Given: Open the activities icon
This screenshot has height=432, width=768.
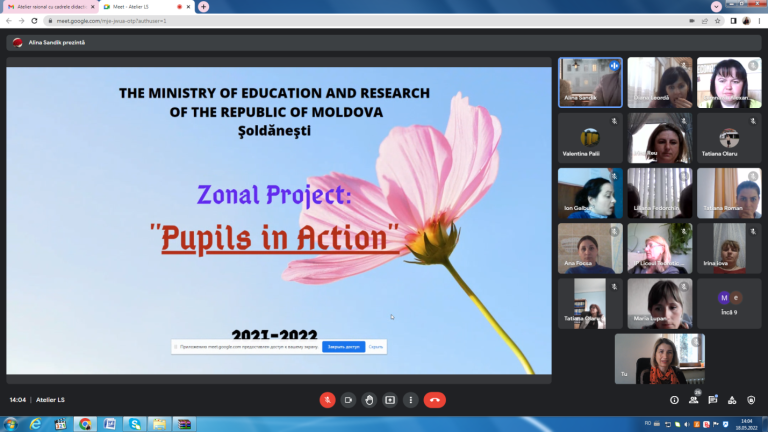Looking at the screenshot, I should [732, 400].
